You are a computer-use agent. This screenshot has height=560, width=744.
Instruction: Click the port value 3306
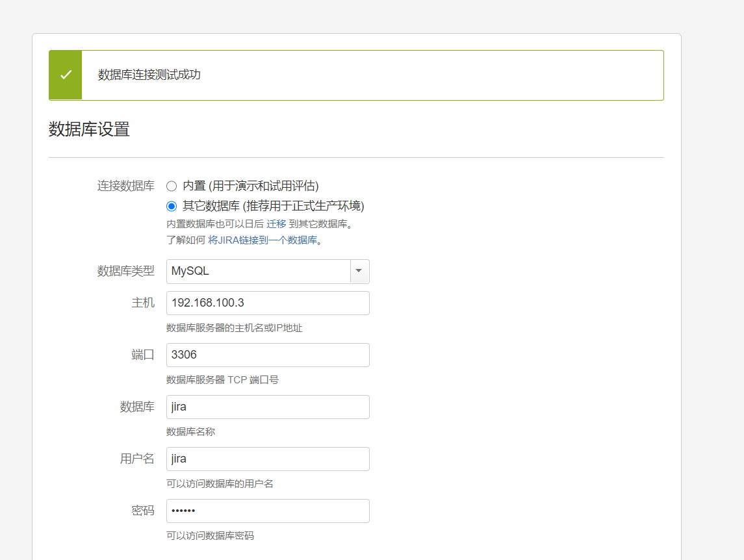186,355
